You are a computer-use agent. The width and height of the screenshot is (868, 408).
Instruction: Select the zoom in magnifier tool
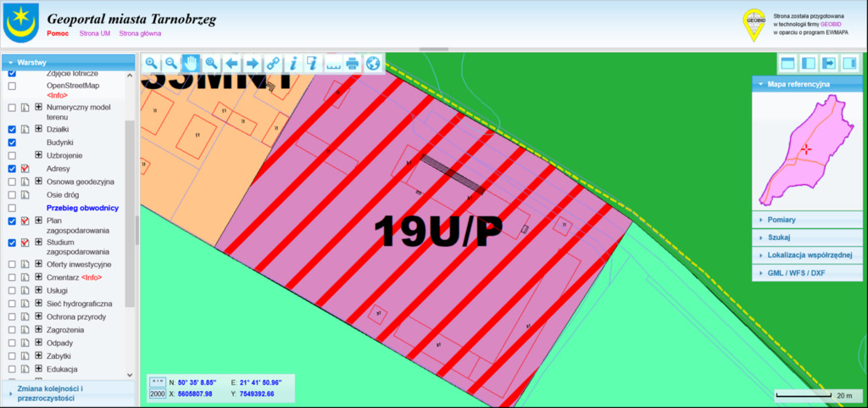pos(151,64)
